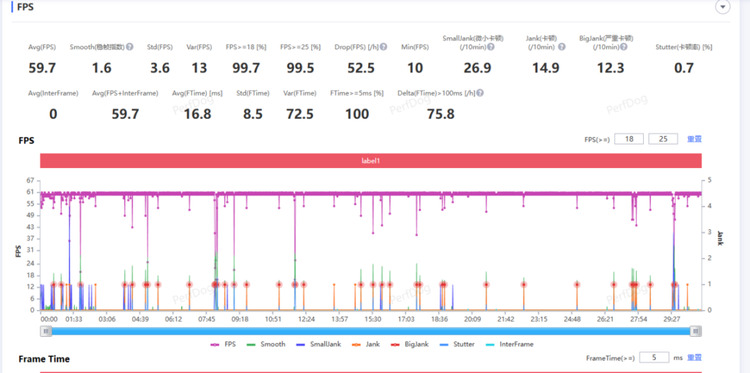The height and width of the screenshot is (373, 750).
Task: Toggle Jank series in chart legend
Action: [x=364, y=344]
